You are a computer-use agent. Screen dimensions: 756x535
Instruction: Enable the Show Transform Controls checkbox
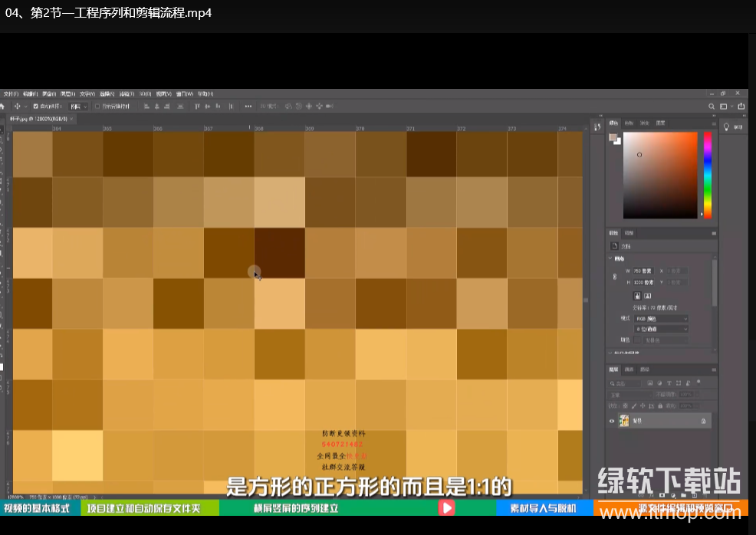(x=97, y=107)
